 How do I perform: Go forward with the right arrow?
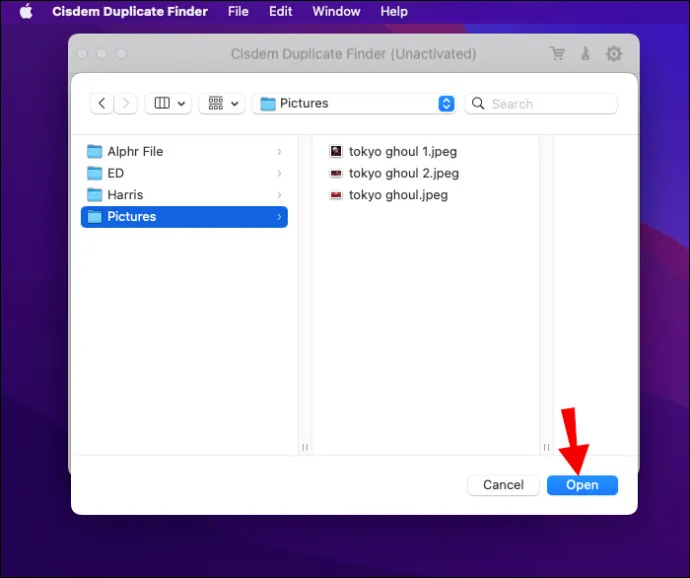[126, 103]
